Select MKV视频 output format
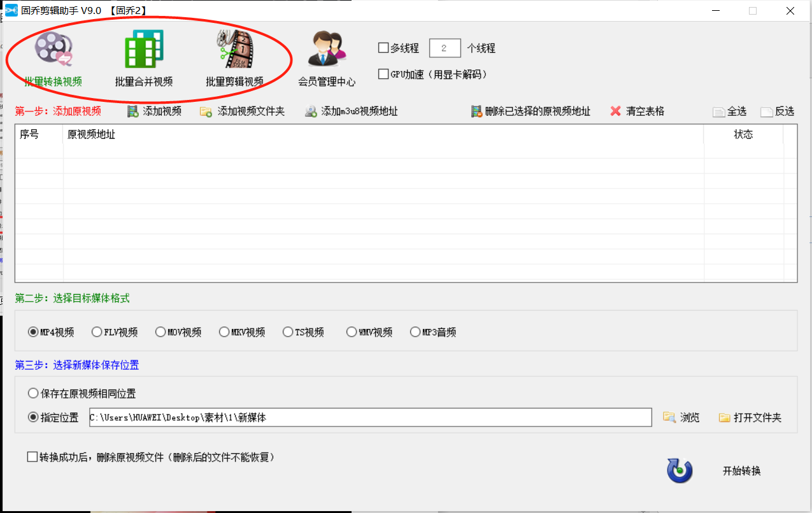812x513 pixels. pos(224,332)
